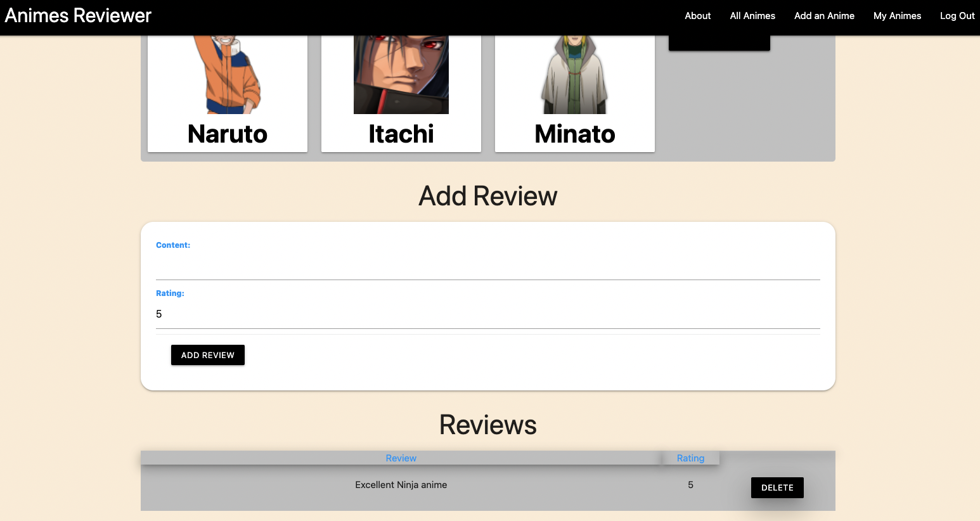Select the Excellent Ninja anime review row
Viewport: 980px width, 521px height.
pos(401,484)
